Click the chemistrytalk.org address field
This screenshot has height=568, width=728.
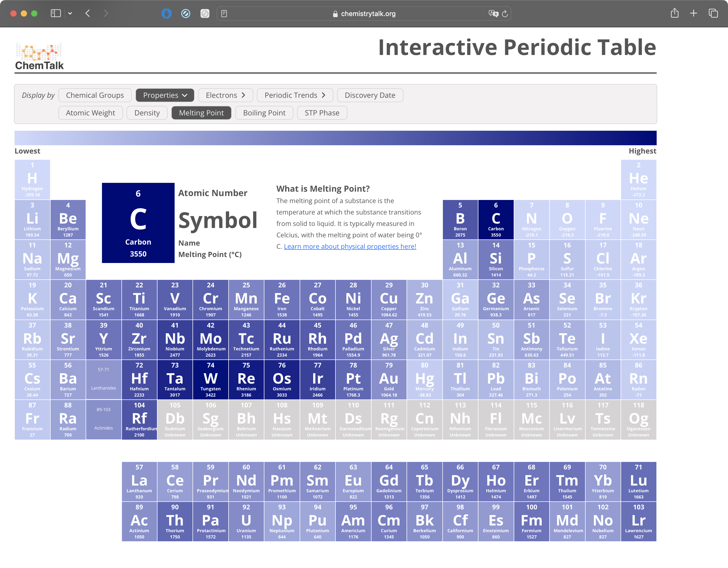(364, 14)
